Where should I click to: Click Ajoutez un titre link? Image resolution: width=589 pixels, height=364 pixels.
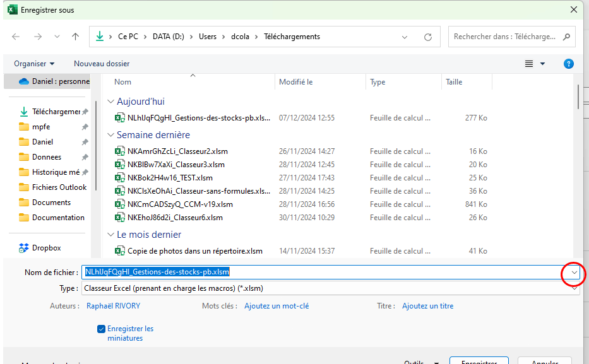point(427,306)
